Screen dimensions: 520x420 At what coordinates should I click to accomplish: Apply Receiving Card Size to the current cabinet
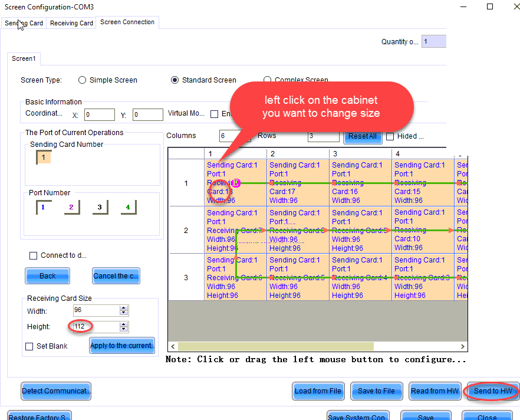tap(121, 346)
